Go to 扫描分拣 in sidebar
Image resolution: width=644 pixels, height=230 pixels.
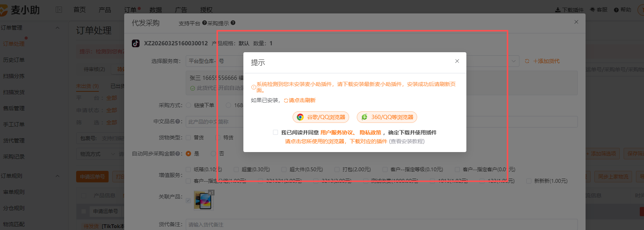(x=14, y=76)
